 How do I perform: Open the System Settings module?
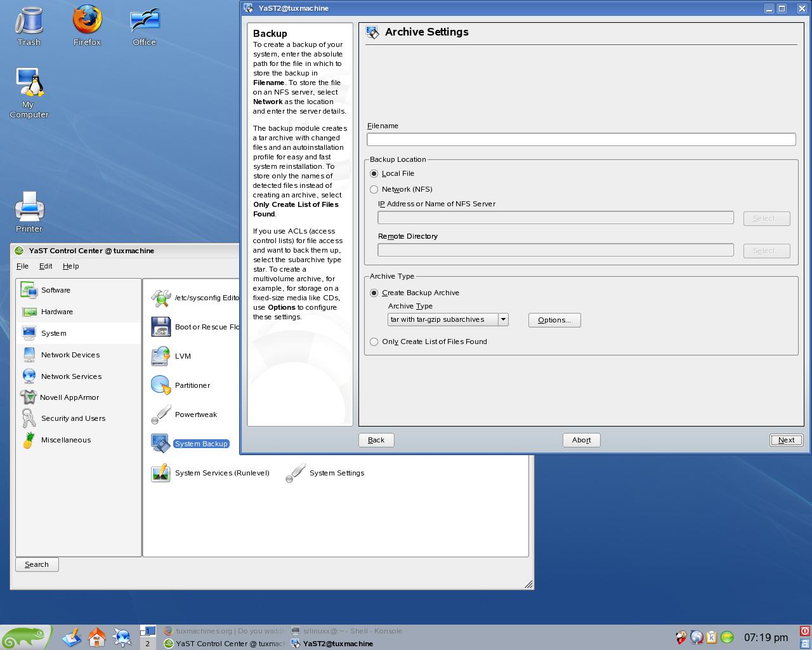coord(325,473)
